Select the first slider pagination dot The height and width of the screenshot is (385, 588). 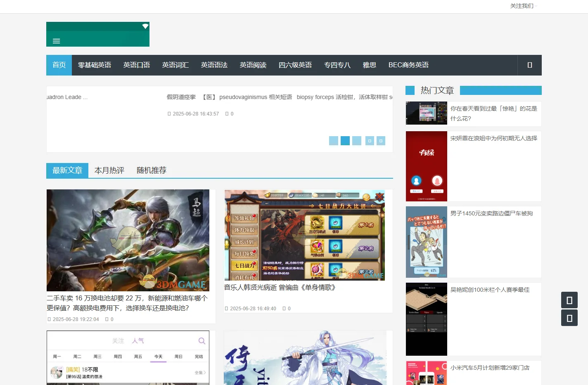point(334,141)
